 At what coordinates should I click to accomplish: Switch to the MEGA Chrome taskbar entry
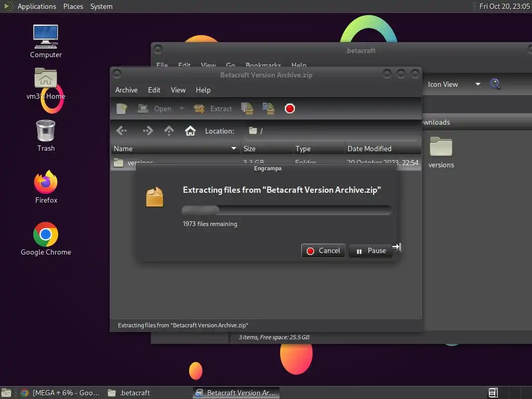click(61, 393)
